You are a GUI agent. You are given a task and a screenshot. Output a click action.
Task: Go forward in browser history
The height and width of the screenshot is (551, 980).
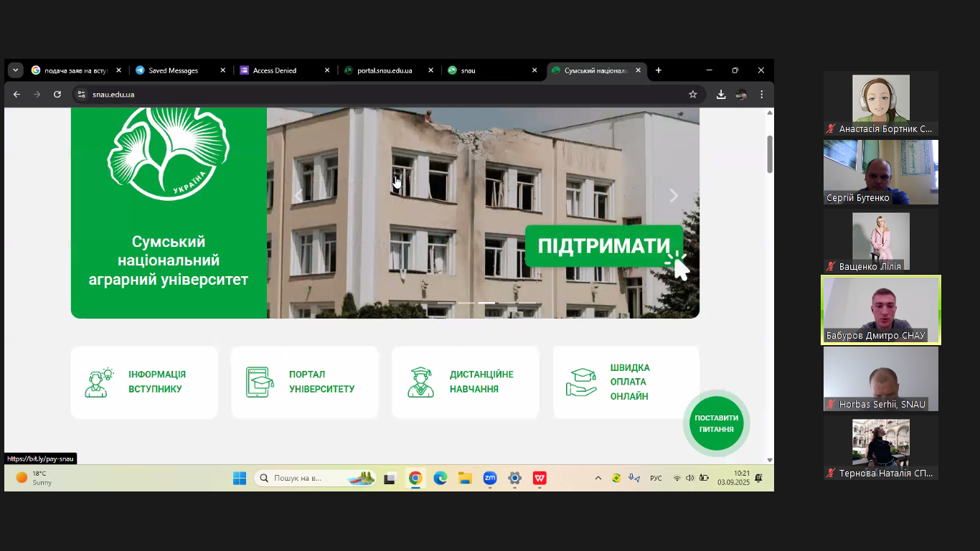[37, 94]
